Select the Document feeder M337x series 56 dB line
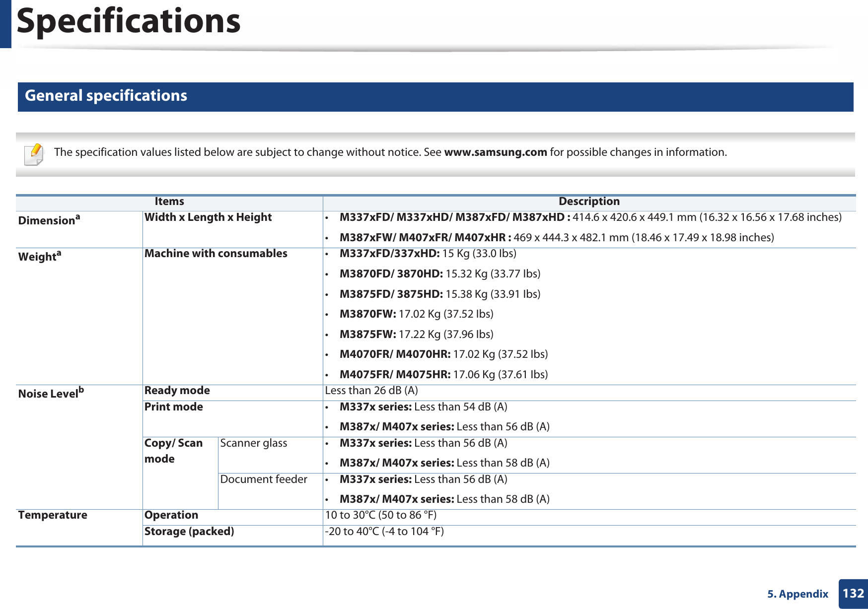The height and width of the screenshot is (609, 868). 424,479
